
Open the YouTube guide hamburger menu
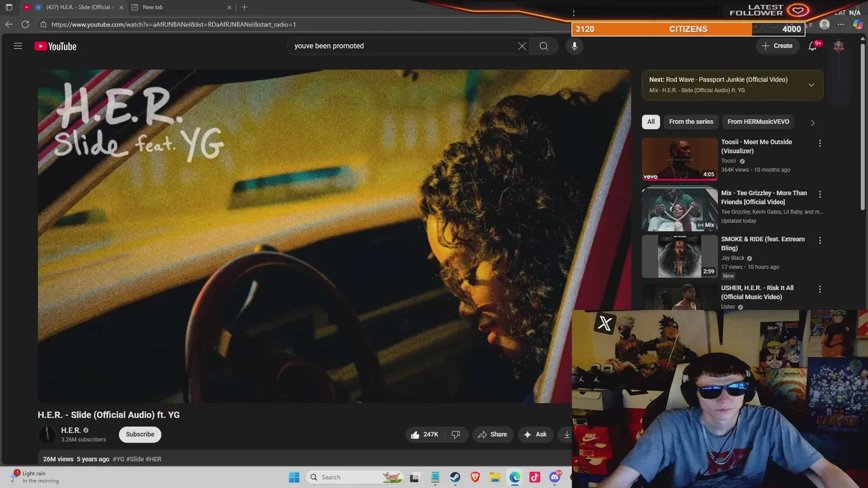pyautogui.click(x=18, y=46)
